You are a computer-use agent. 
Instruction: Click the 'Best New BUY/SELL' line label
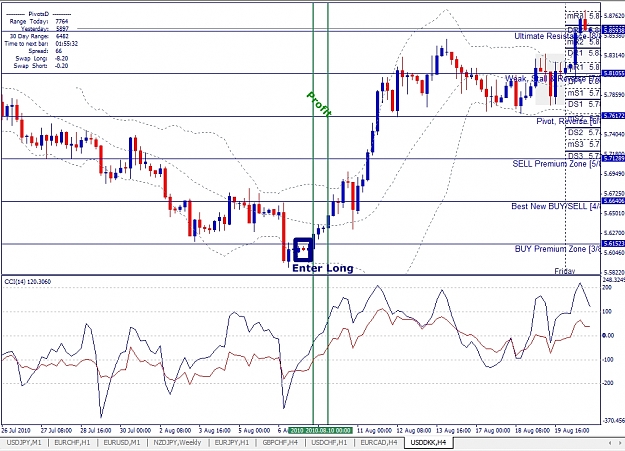click(556, 206)
